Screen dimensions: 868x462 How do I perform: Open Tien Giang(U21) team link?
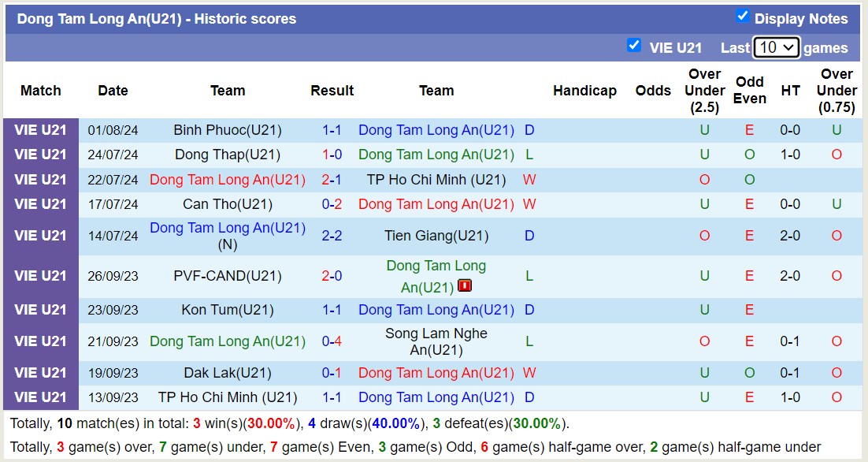point(436,236)
